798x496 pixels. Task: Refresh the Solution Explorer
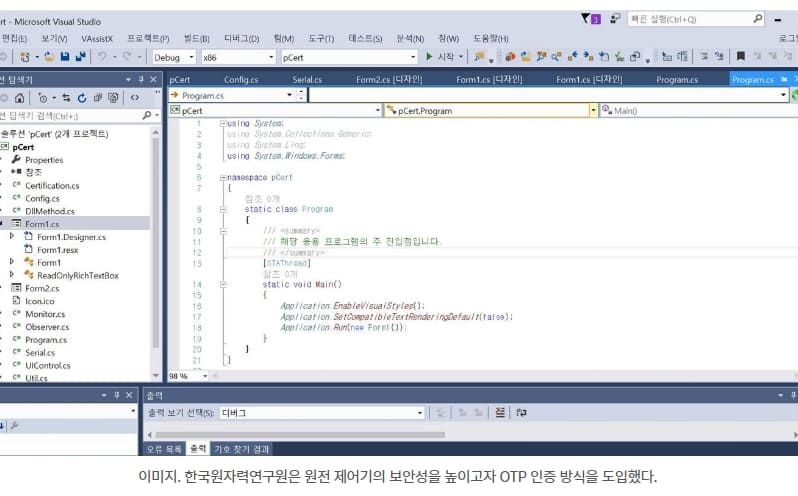(x=82, y=98)
